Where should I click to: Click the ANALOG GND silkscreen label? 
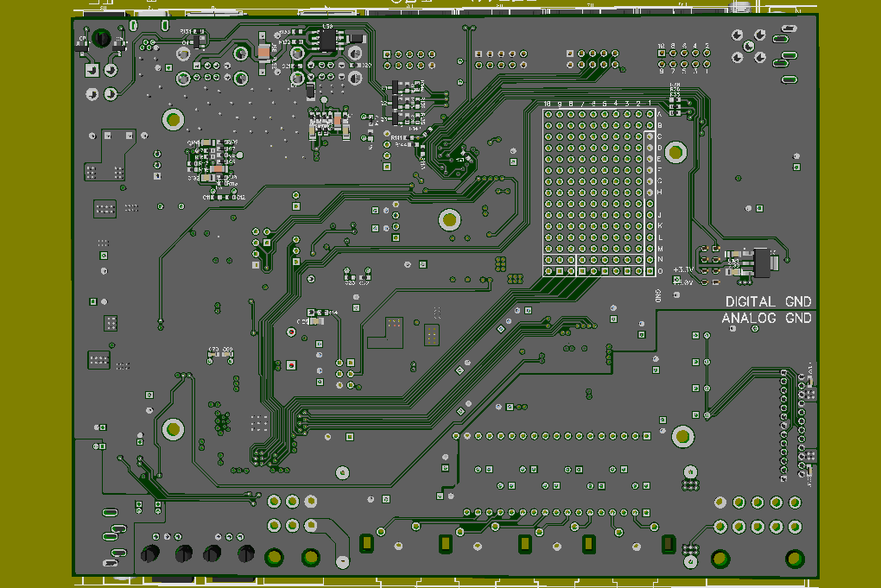tap(767, 319)
